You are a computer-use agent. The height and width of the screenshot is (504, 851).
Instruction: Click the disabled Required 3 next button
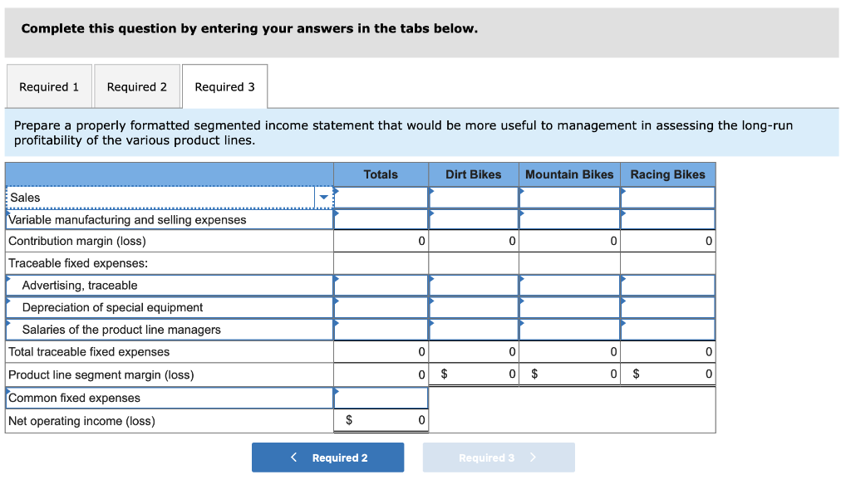(x=499, y=458)
